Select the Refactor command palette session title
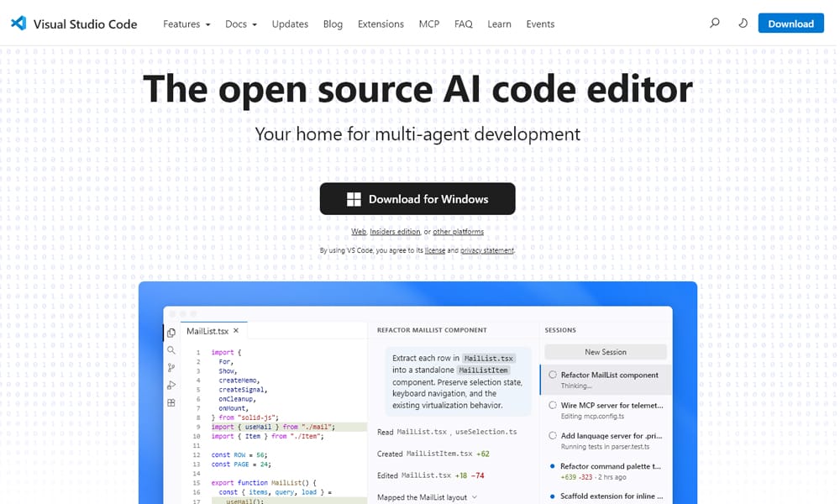Viewport: 840px width, 504px height. point(610,466)
